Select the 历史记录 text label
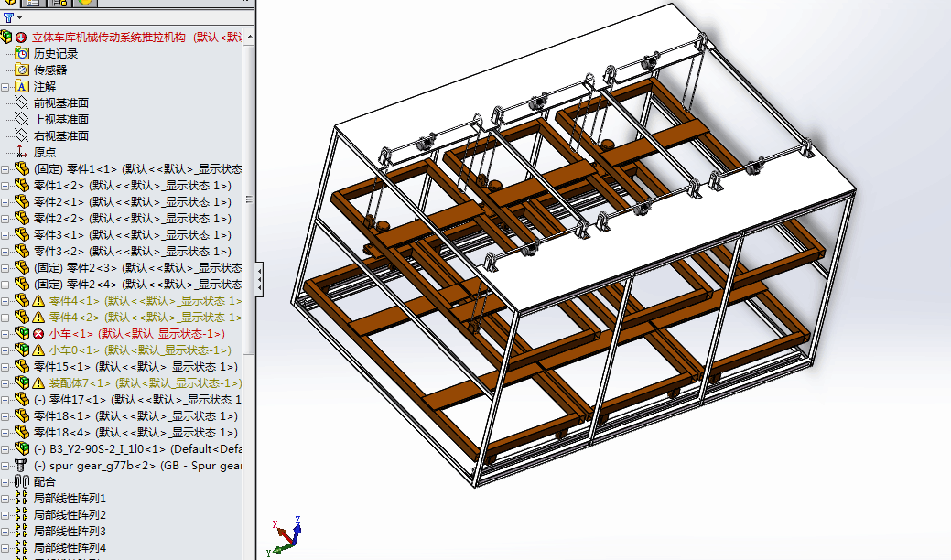 pyautogui.click(x=56, y=54)
